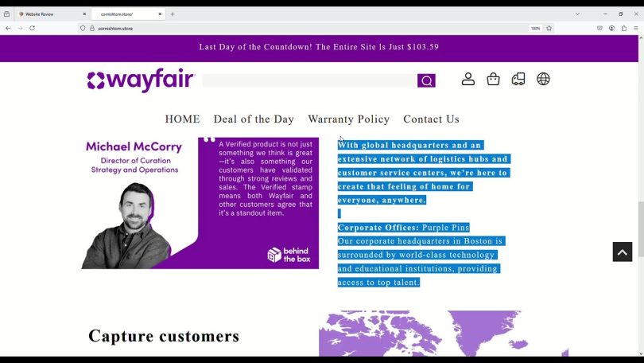Click the Corporate Offices: Purple Pins text

click(403, 228)
